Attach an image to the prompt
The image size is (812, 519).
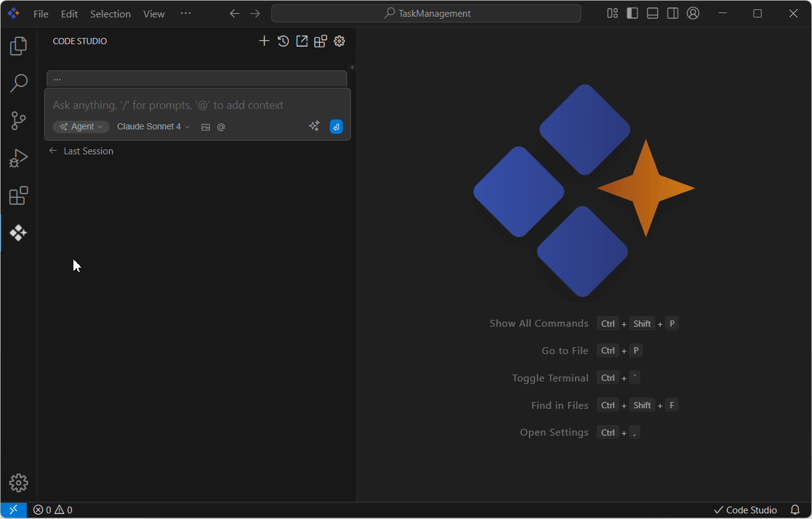(205, 127)
